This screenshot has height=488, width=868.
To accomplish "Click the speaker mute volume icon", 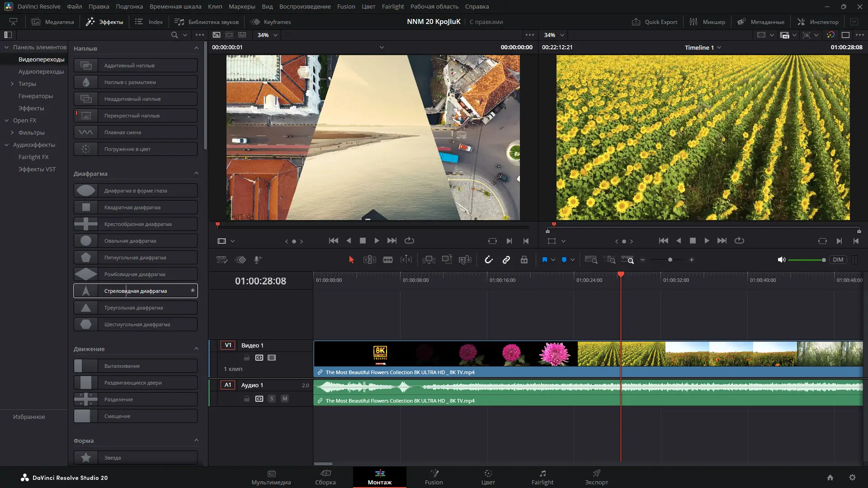I will click(781, 260).
